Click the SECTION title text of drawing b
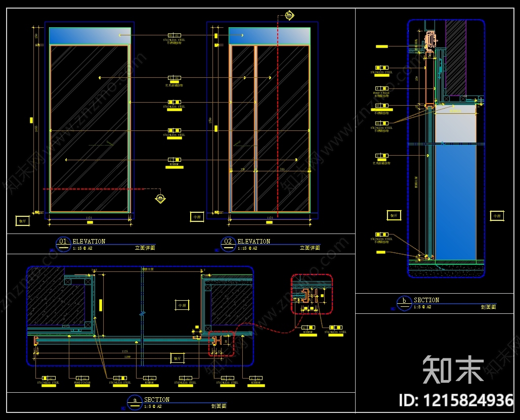 [x=426, y=300]
